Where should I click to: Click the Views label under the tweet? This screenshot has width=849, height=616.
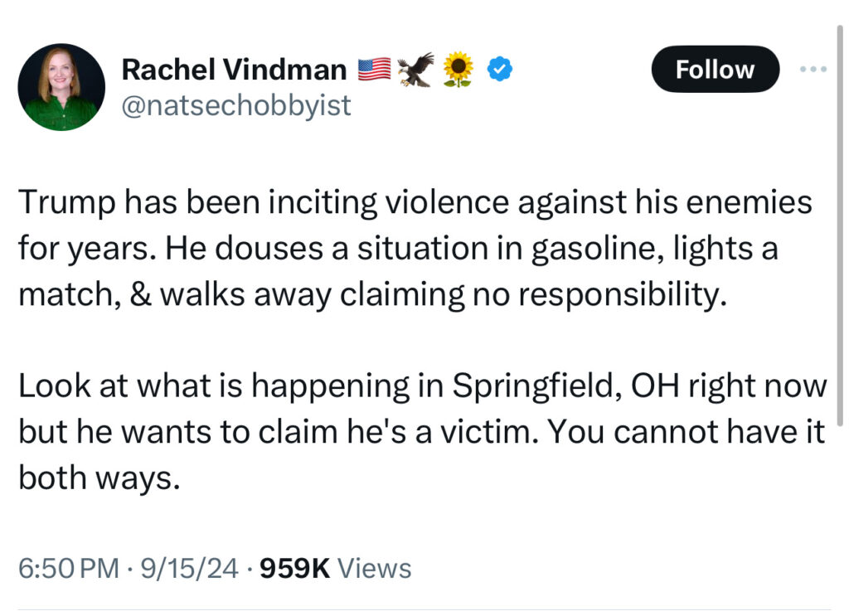(x=375, y=569)
